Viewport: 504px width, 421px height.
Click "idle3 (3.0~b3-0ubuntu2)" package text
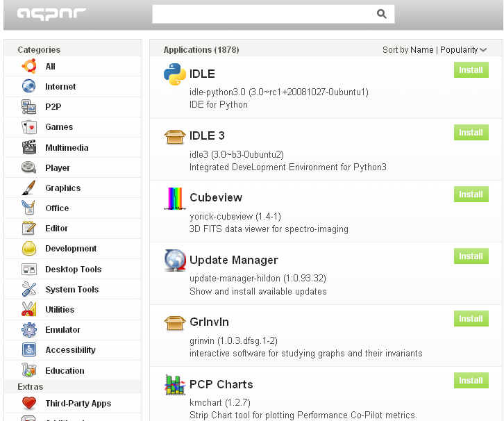pos(237,155)
